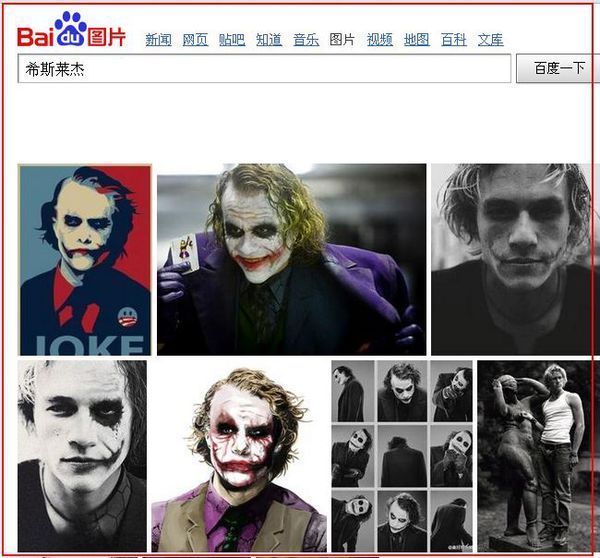Open the Joker holding card thumbnail

(291, 259)
